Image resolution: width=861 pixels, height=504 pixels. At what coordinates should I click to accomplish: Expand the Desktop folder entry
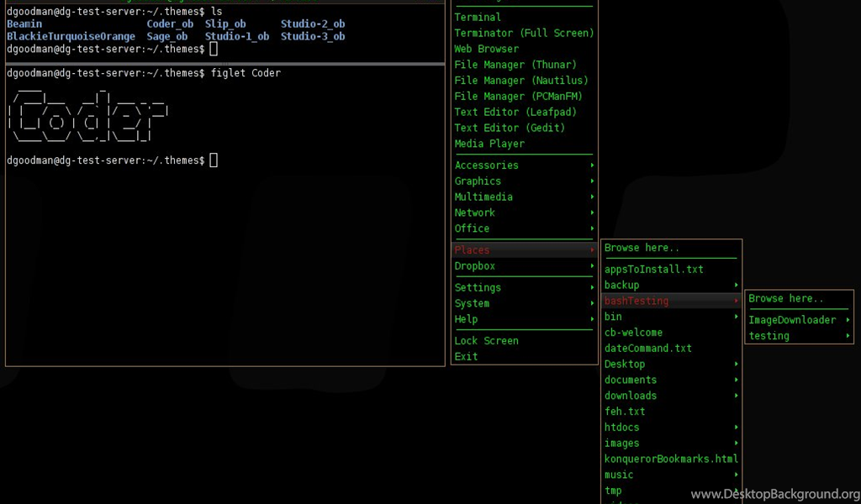pos(671,365)
